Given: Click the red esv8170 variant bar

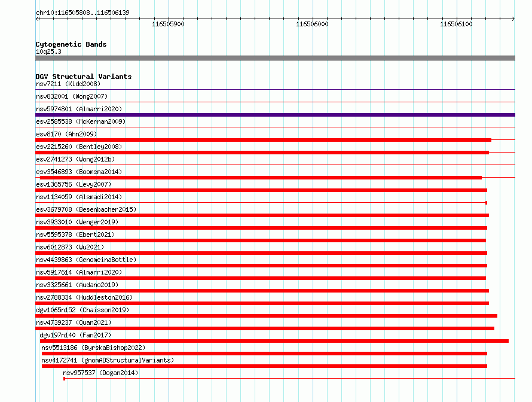Looking at the screenshot, I should (263, 140).
